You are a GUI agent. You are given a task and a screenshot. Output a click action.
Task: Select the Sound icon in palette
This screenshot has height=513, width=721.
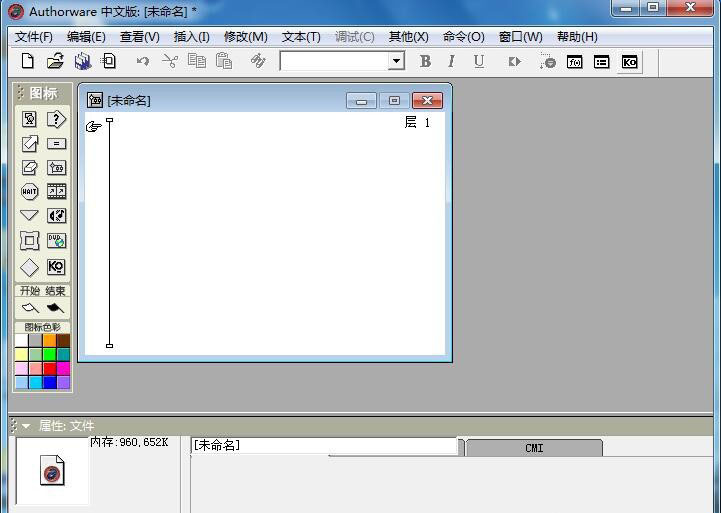pos(56,216)
